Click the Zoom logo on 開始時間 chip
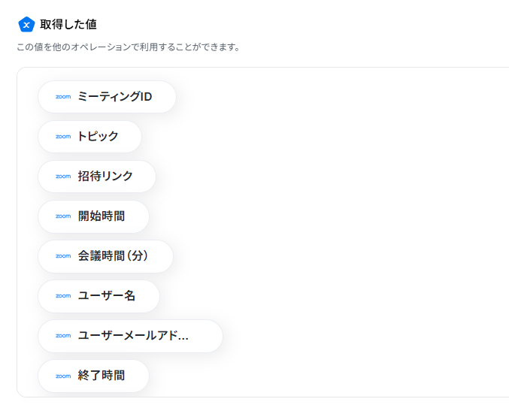The height and width of the screenshot is (420, 509). pos(63,216)
